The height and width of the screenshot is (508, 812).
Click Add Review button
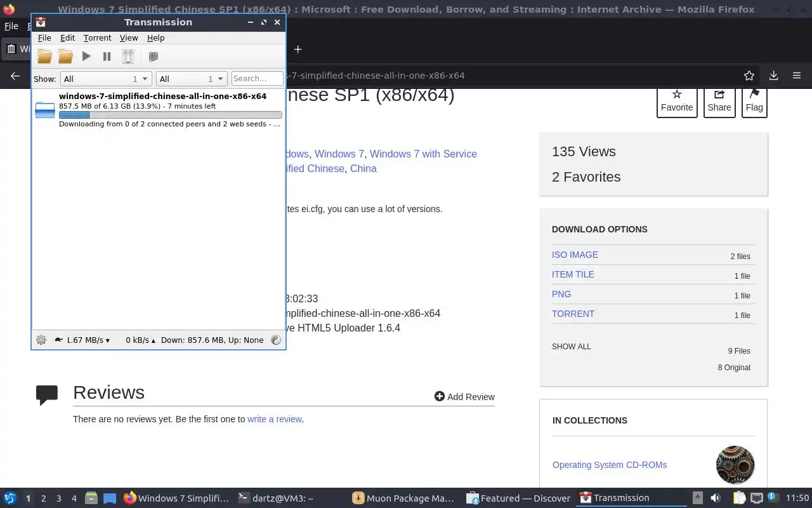pos(464,397)
